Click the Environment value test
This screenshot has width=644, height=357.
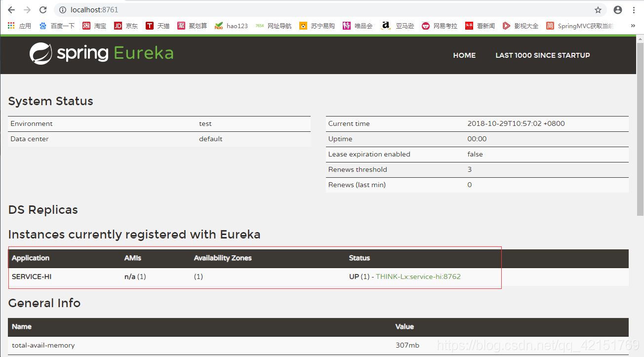[205, 123]
